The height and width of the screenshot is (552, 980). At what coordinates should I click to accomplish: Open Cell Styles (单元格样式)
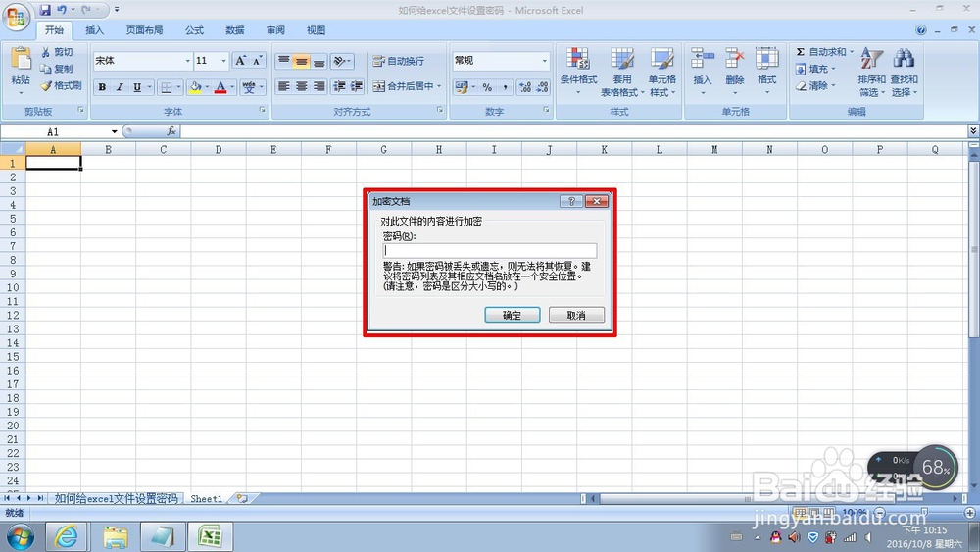click(x=661, y=72)
